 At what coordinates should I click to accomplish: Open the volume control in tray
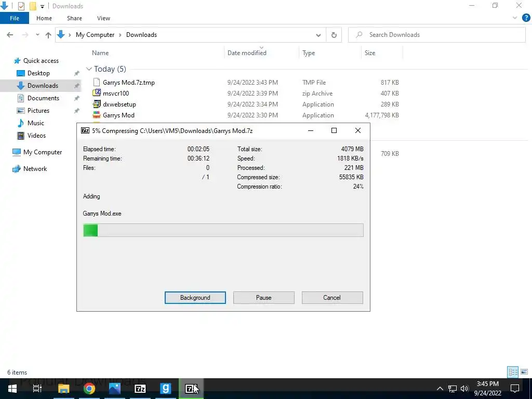point(464,389)
